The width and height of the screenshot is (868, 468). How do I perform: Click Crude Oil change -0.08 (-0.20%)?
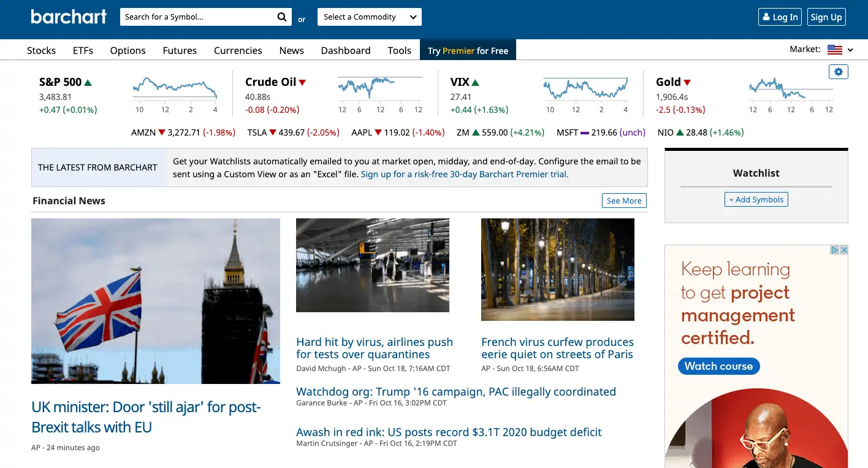click(272, 110)
